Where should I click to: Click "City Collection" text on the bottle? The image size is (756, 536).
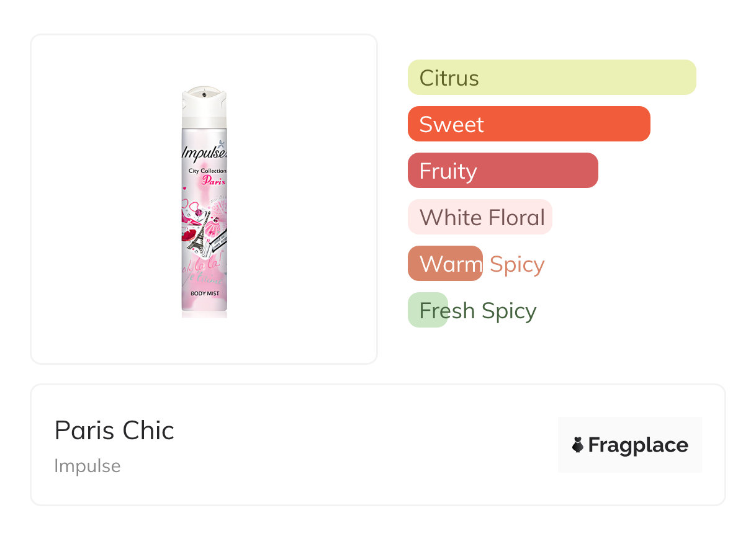[207, 171]
